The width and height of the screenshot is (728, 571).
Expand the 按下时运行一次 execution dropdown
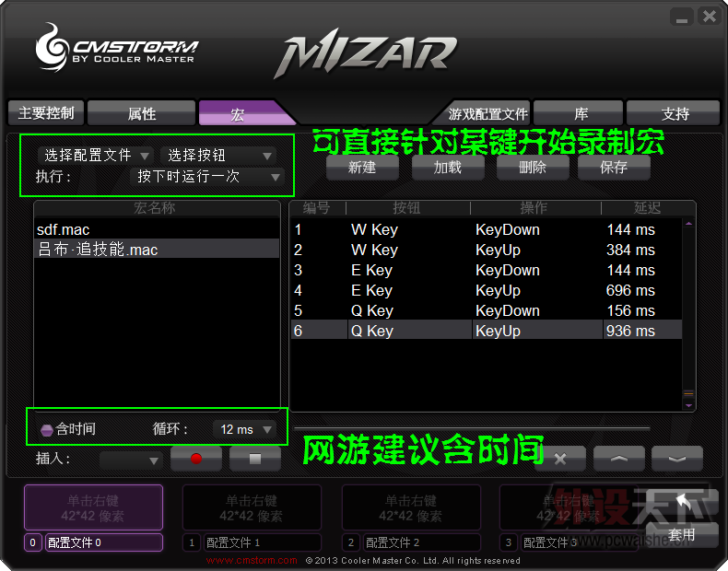[206, 176]
